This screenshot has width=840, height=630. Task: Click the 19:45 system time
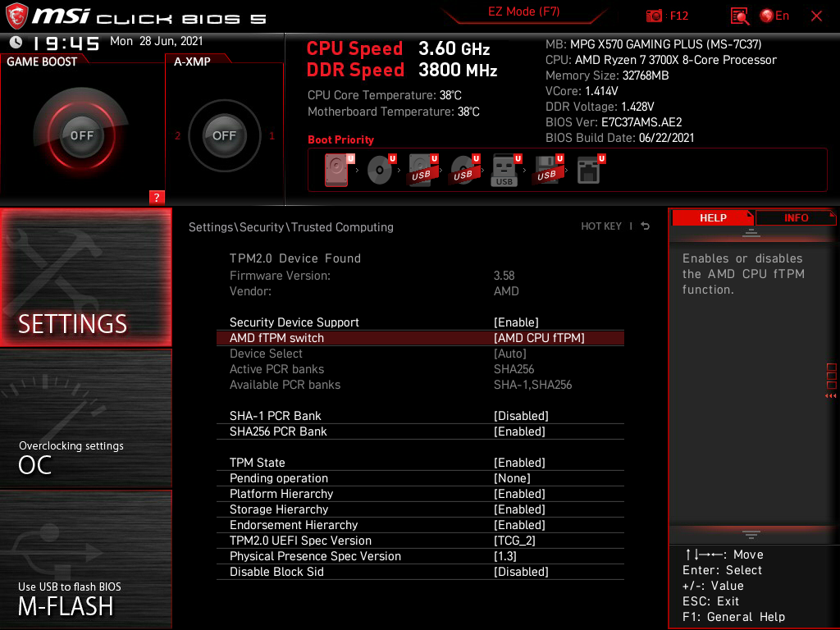click(x=66, y=43)
